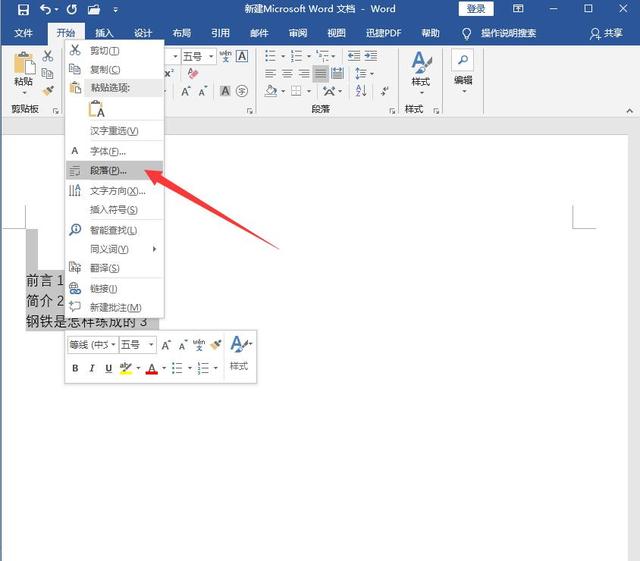Click the Login (登录) button
The image size is (640, 561).
[x=476, y=9]
